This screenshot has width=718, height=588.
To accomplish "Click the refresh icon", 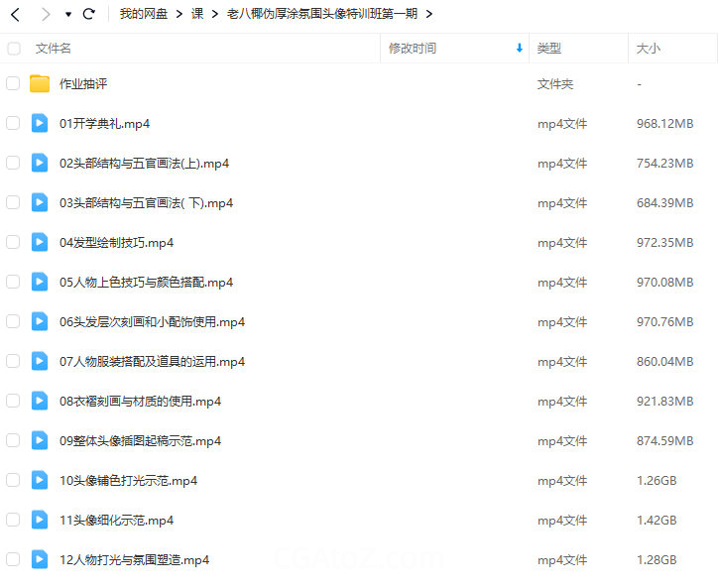I will click(x=89, y=14).
